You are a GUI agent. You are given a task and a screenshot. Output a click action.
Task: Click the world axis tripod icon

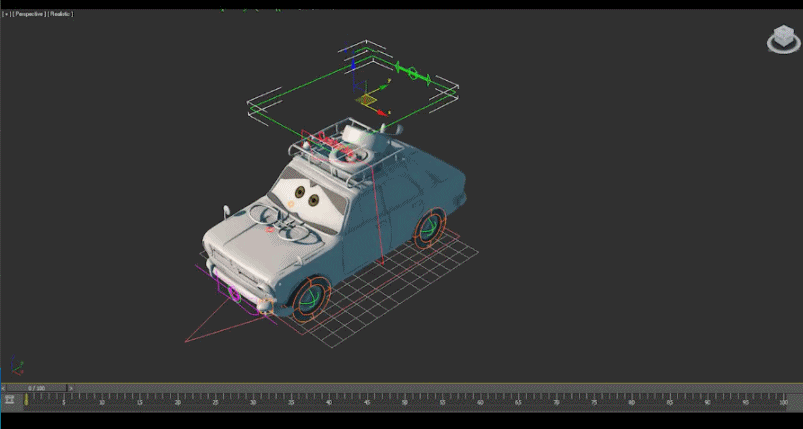point(17,364)
